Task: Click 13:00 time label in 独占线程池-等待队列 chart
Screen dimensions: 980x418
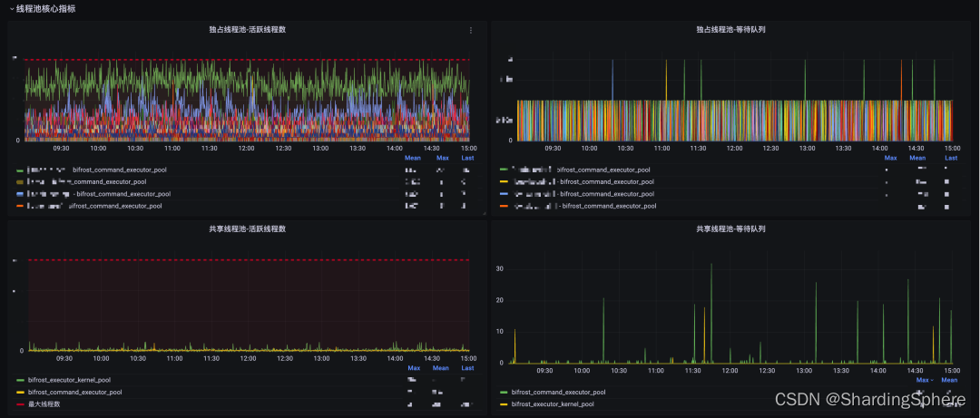Action: (x=808, y=149)
